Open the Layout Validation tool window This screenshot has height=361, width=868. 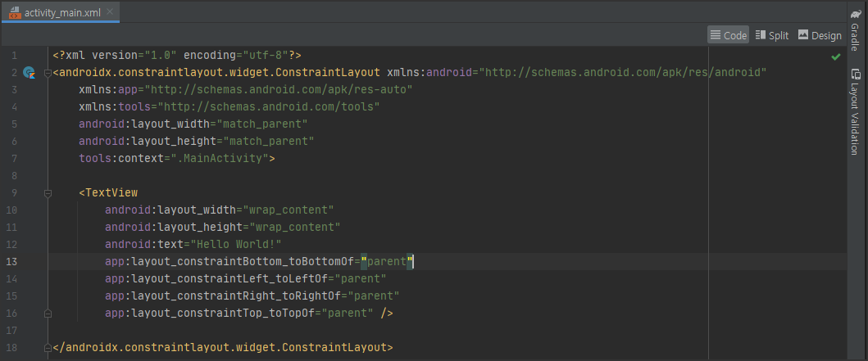856,111
